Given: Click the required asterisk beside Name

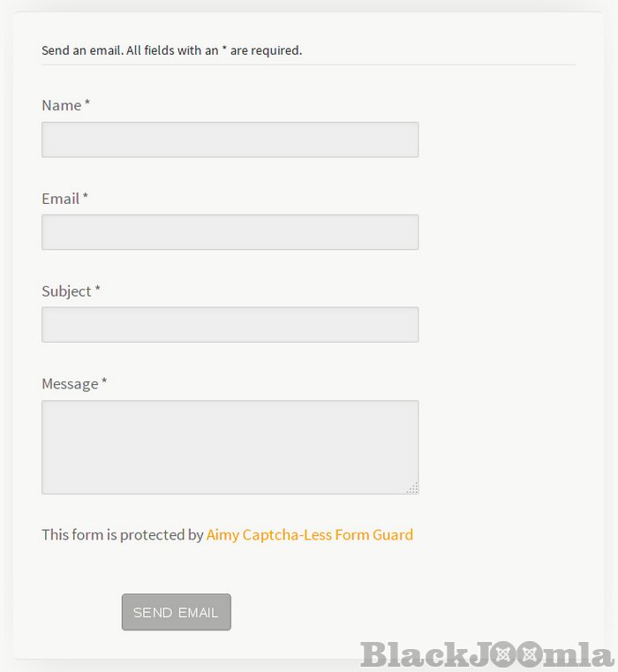Looking at the screenshot, I should [87, 105].
